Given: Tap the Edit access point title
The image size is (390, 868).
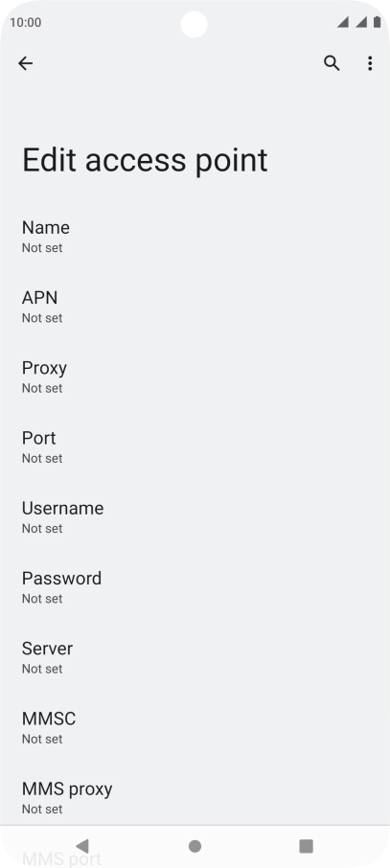Looking at the screenshot, I should [145, 161].
